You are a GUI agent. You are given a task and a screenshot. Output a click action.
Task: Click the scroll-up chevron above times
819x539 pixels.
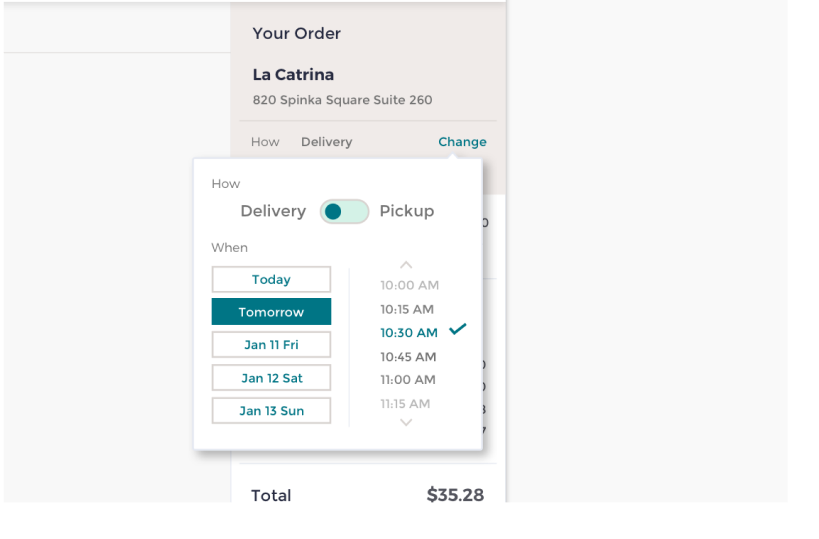pyautogui.click(x=406, y=265)
